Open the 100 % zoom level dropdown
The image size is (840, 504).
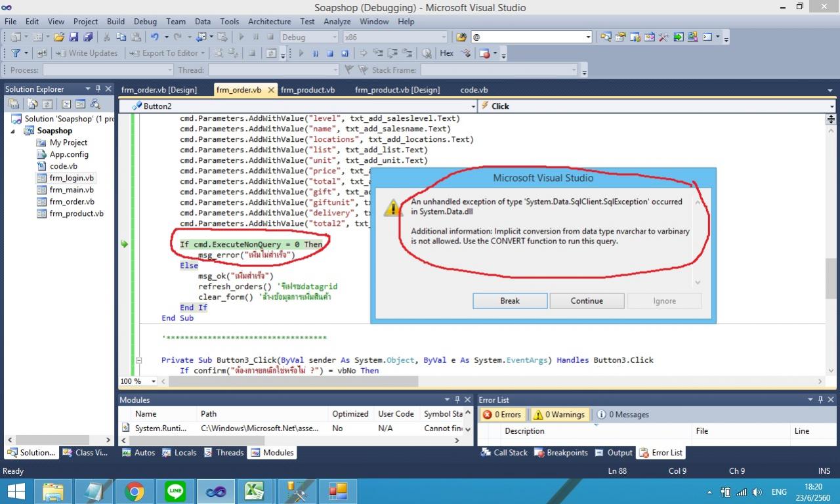(154, 381)
